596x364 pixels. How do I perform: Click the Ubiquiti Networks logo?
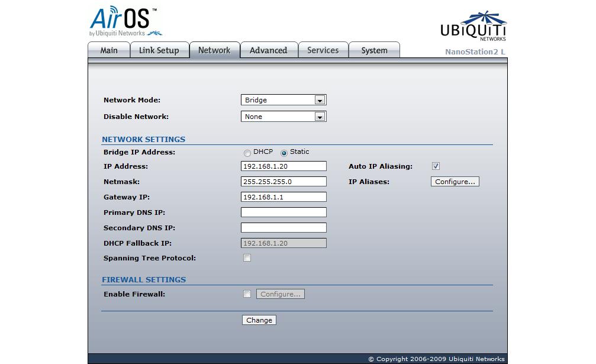click(473, 26)
